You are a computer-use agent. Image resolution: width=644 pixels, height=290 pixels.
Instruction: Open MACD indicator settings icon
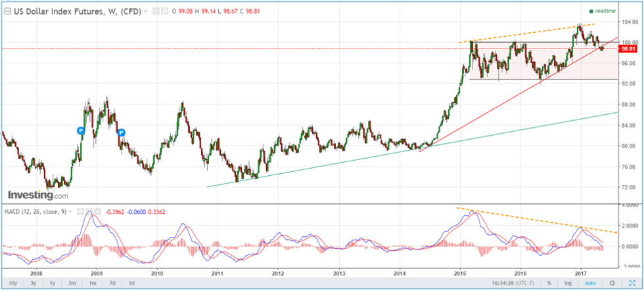[x=90, y=212]
